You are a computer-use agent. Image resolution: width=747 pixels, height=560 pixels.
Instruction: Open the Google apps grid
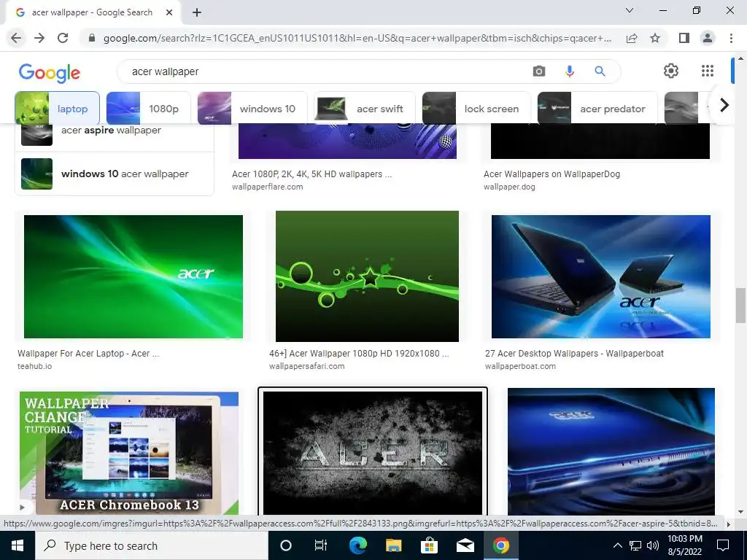point(708,71)
